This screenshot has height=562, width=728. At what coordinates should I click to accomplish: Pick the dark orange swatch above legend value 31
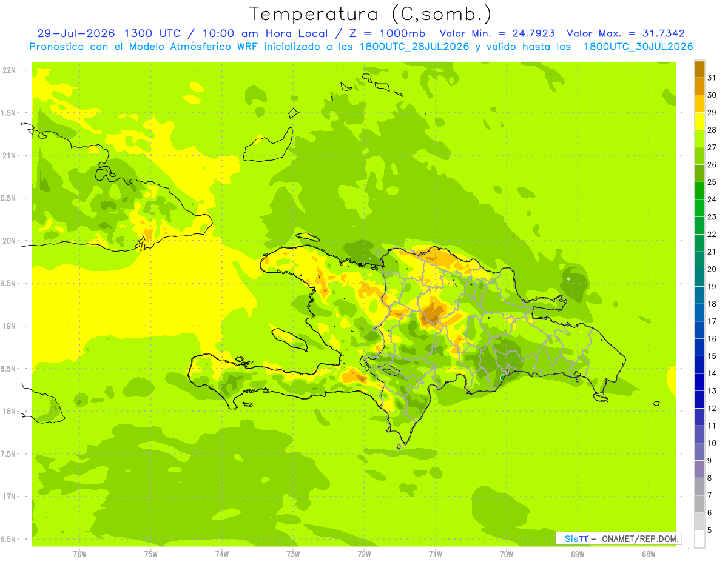click(699, 69)
